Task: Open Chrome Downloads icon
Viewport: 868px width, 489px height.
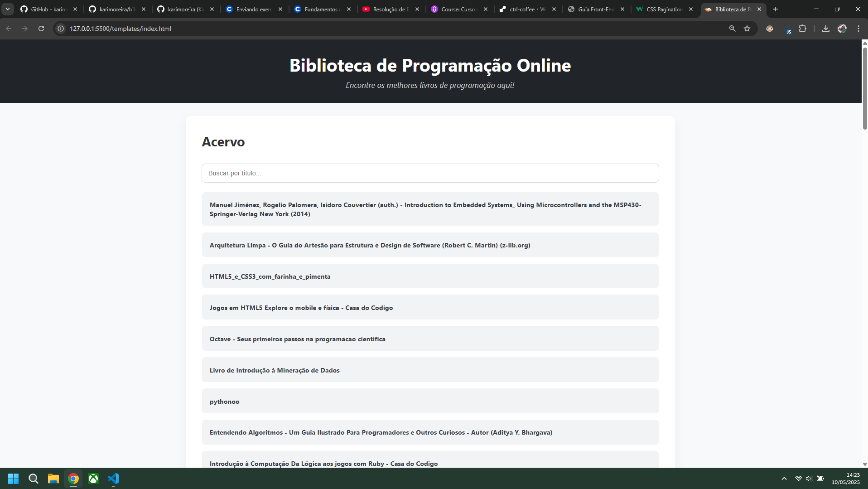Action: tap(826, 29)
